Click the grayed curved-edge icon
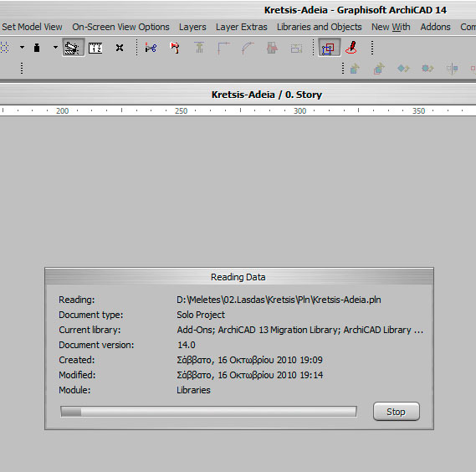The image size is (476, 472). point(248,48)
